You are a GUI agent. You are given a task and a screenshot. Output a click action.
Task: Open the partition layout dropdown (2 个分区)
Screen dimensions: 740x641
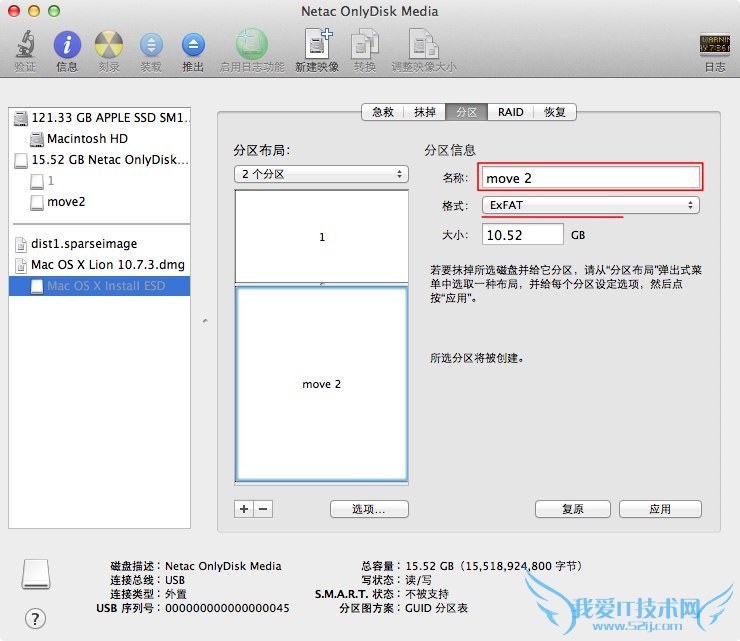click(321, 174)
